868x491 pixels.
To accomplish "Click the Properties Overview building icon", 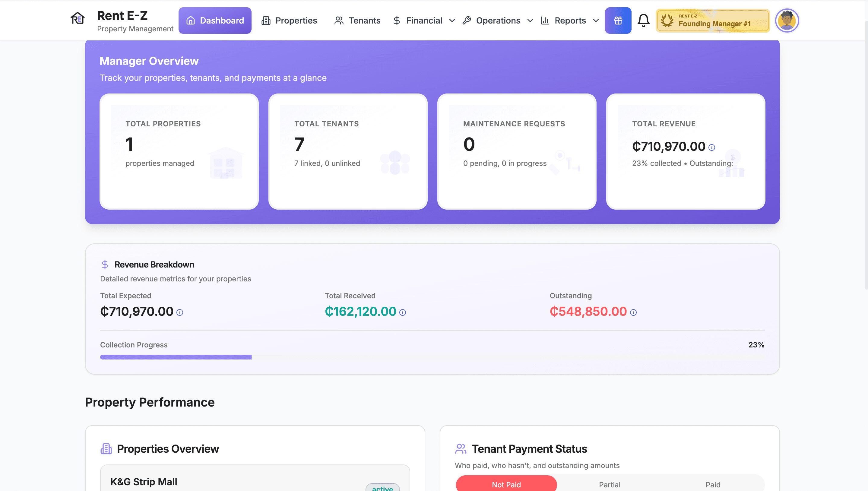I will 106,449.
